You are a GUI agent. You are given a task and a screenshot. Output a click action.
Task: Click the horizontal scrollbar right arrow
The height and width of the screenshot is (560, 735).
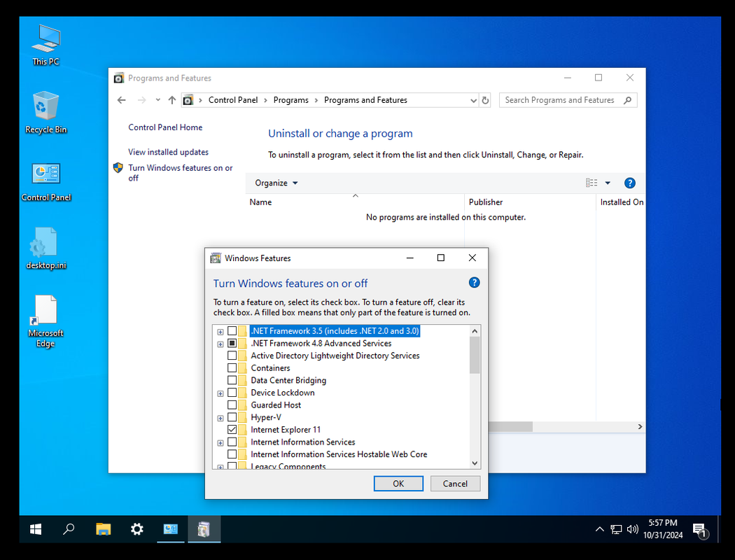click(640, 426)
